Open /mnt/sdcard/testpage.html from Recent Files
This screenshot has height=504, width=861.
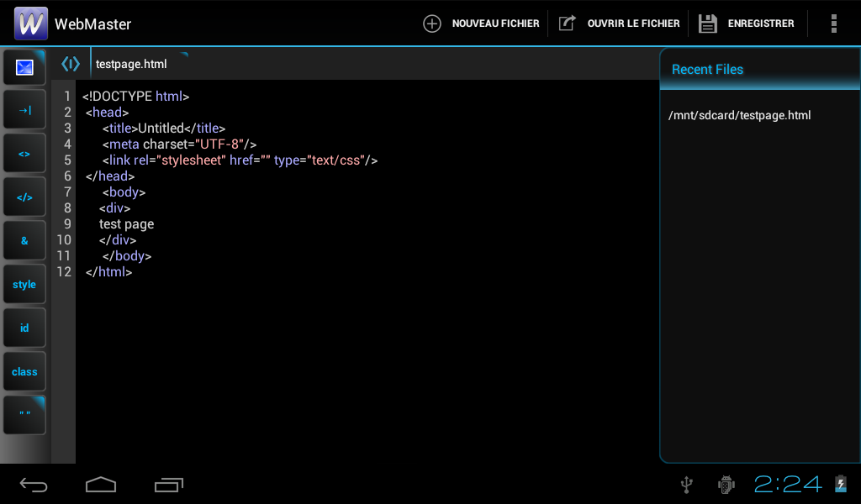pyautogui.click(x=739, y=115)
